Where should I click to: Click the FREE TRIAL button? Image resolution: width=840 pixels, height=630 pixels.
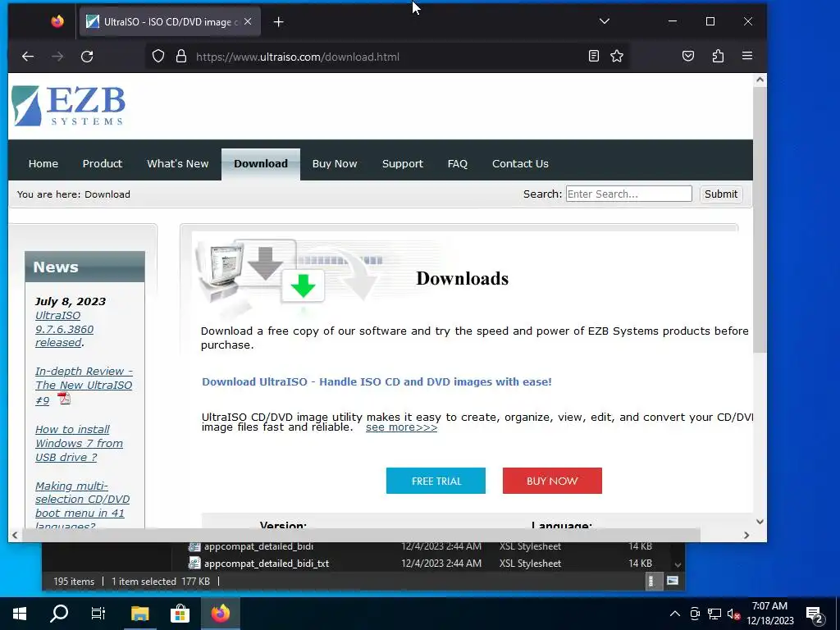436,481
